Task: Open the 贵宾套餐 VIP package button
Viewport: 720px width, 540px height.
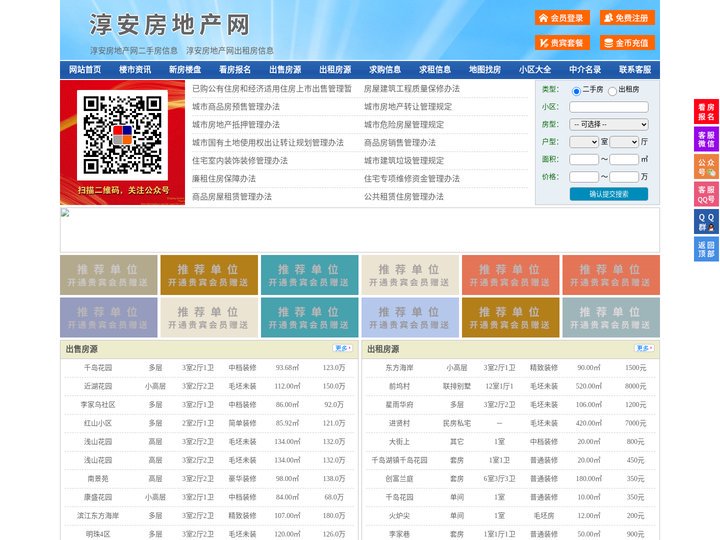Action: (562, 43)
